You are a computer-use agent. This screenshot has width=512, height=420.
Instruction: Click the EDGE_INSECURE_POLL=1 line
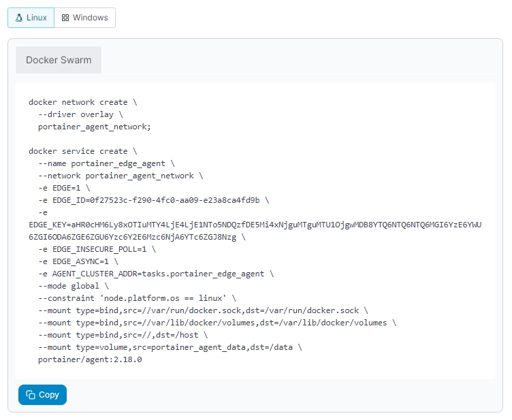[x=97, y=249]
